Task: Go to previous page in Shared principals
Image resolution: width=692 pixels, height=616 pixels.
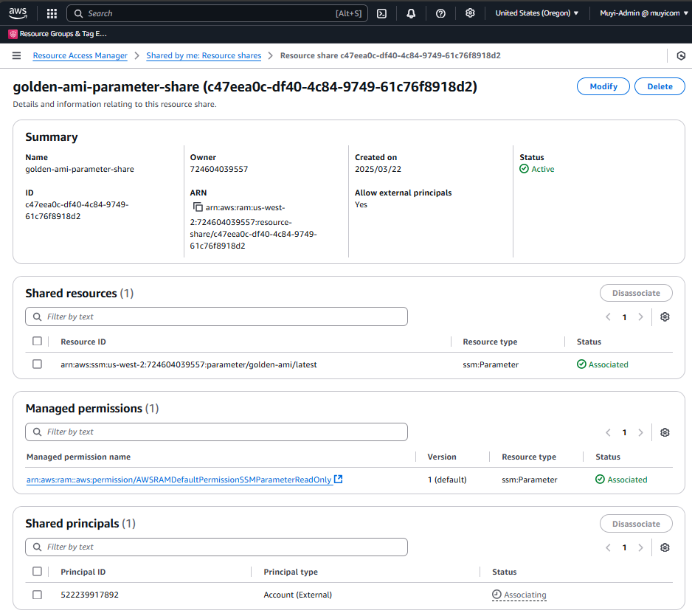Action: (x=608, y=547)
